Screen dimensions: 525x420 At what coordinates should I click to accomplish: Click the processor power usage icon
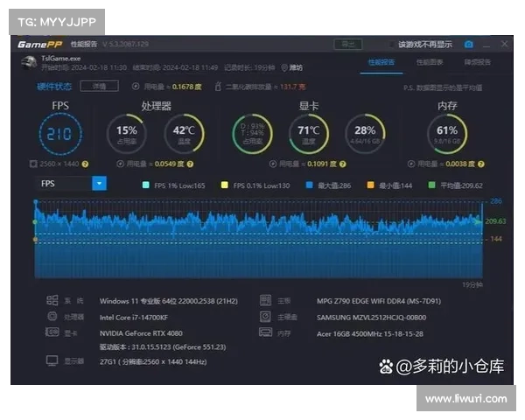pyautogui.click(x=120, y=164)
